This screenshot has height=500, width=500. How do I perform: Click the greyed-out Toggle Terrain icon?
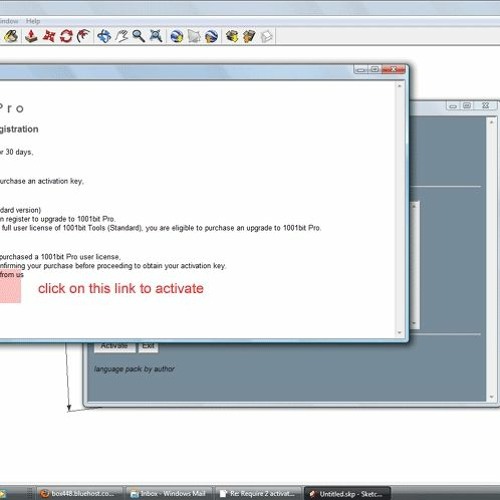tap(194, 36)
